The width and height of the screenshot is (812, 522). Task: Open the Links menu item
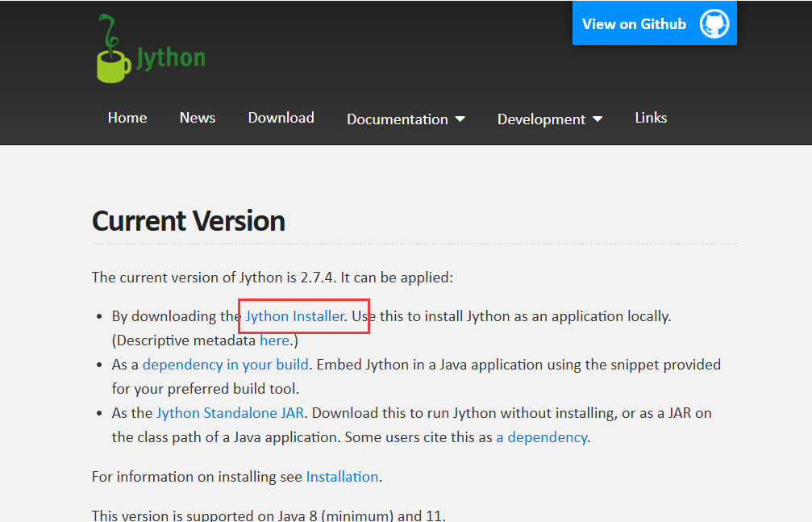tap(651, 118)
